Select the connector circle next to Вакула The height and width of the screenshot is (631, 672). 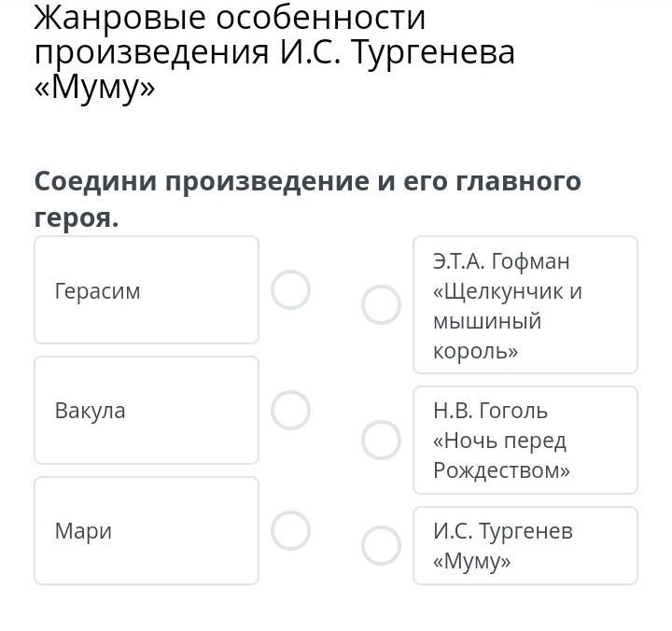[290, 410]
